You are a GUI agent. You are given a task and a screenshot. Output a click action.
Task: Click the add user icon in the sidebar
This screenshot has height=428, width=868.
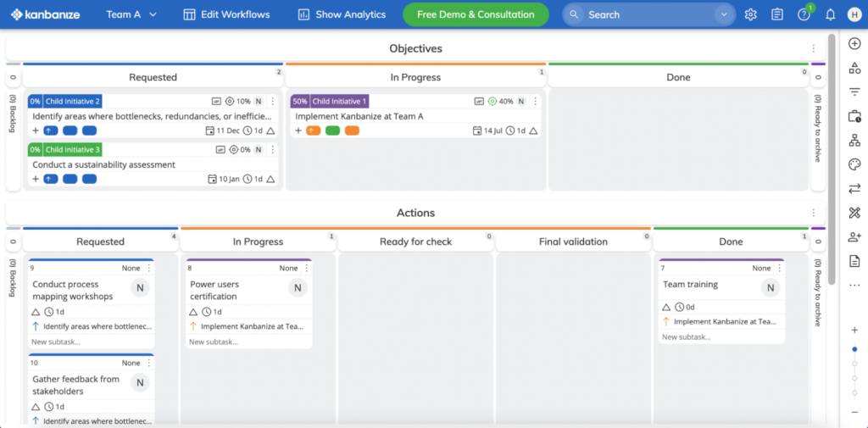pyautogui.click(x=854, y=237)
